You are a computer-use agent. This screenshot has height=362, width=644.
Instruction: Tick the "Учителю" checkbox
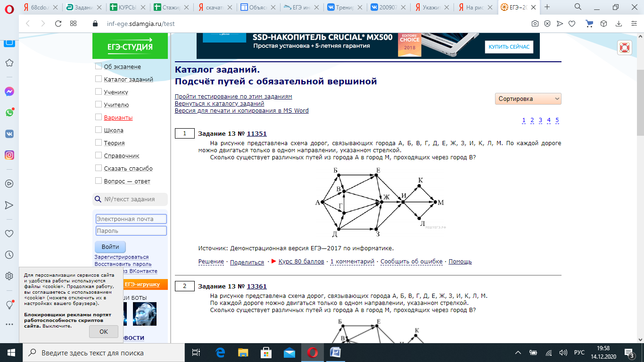click(x=99, y=105)
